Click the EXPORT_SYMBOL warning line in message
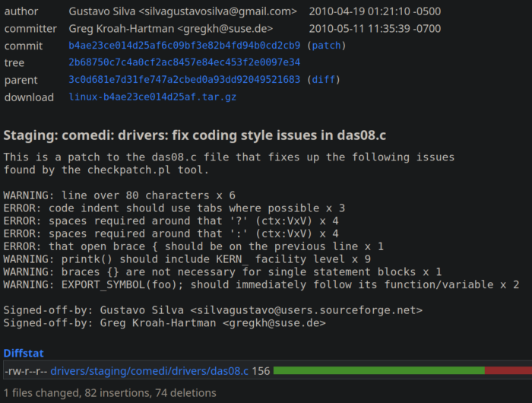Image resolution: width=532 pixels, height=403 pixels. [261, 284]
